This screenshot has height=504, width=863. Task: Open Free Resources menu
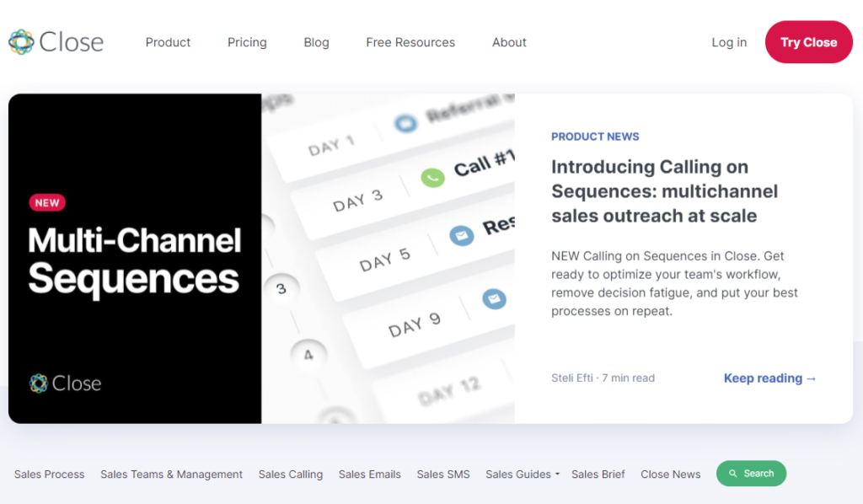410,42
